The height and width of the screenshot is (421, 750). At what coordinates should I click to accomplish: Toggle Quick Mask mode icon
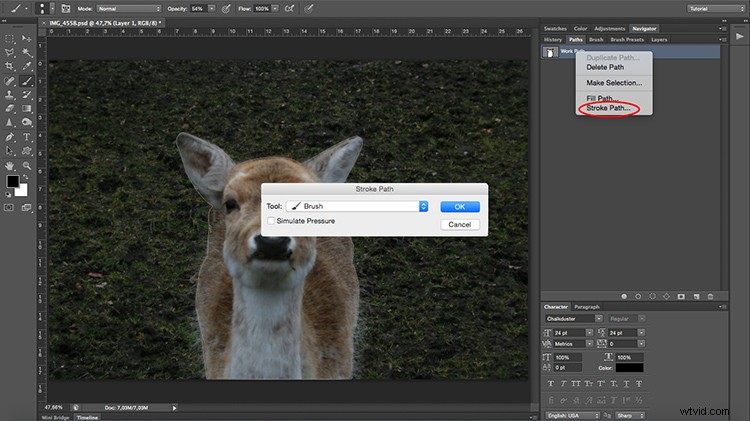(9, 208)
